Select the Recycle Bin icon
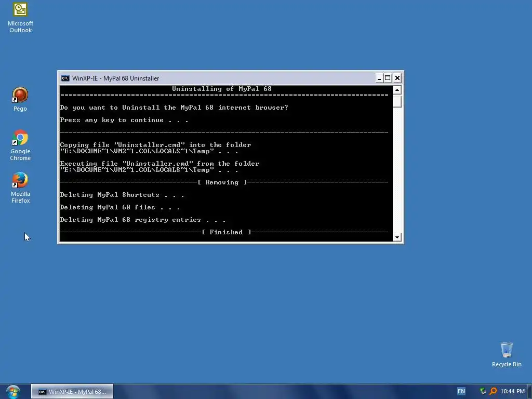532x399 pixels. click(x=507, y=355)
